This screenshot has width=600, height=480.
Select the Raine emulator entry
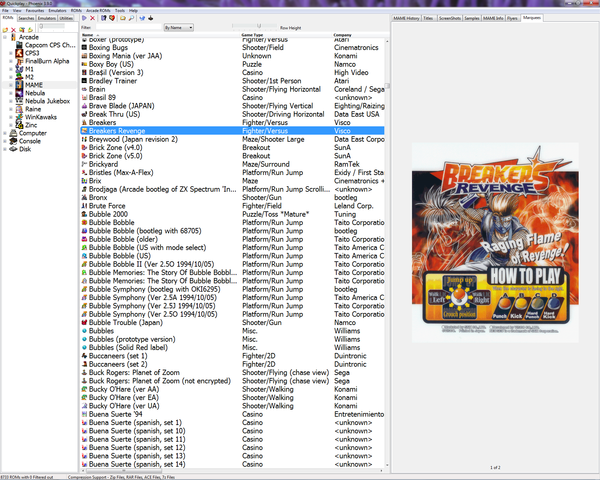point(34,109)
